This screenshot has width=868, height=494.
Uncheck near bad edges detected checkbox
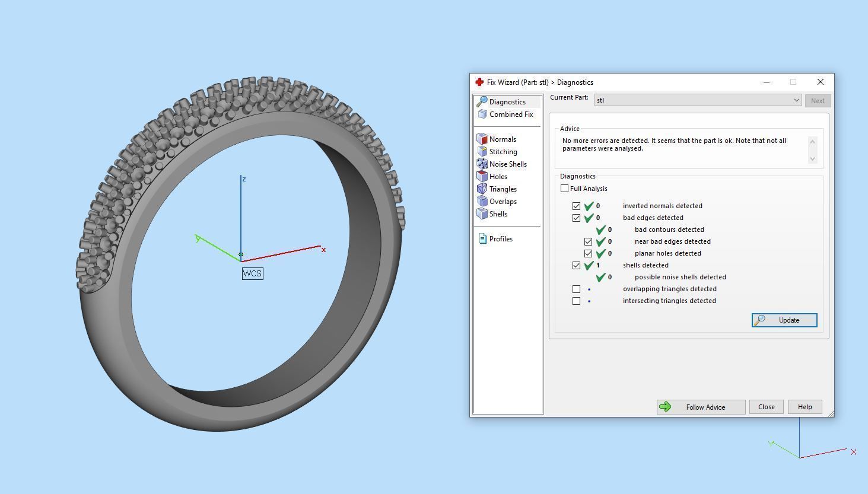click(588, 242)
